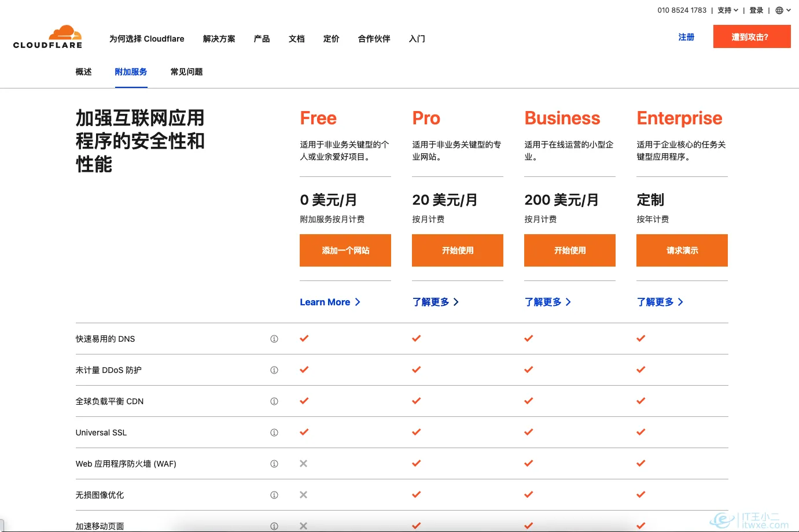
Task: Click the 添加一个网站 button under Free
Action: [x=345, y=250]
